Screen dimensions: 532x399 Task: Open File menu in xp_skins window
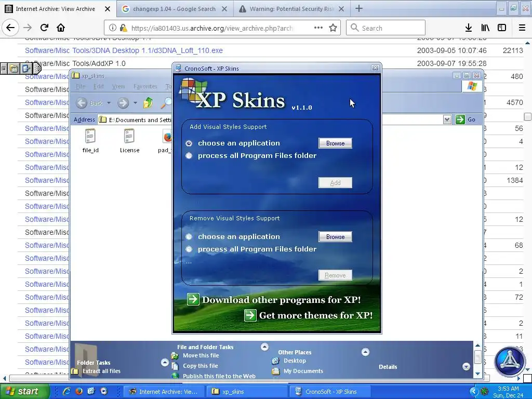[x=81, y=87]
